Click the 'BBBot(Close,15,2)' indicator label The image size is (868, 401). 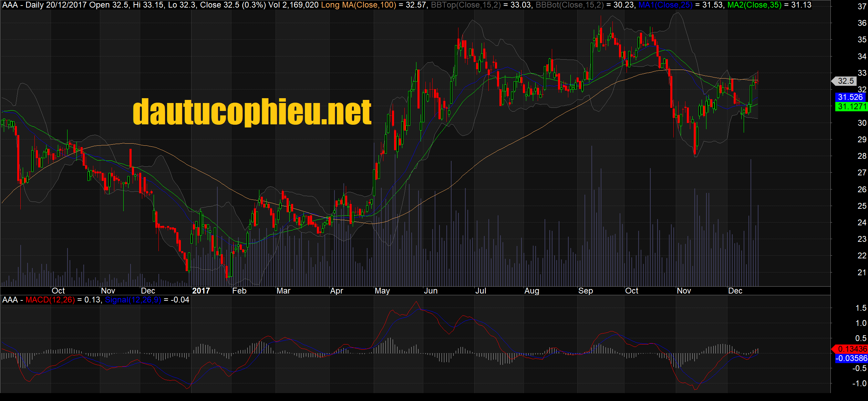click(570, 5)
